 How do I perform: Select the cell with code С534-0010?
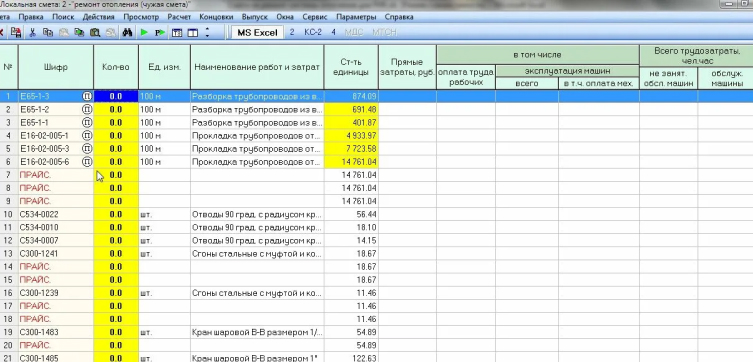click(x=56, y=228)
